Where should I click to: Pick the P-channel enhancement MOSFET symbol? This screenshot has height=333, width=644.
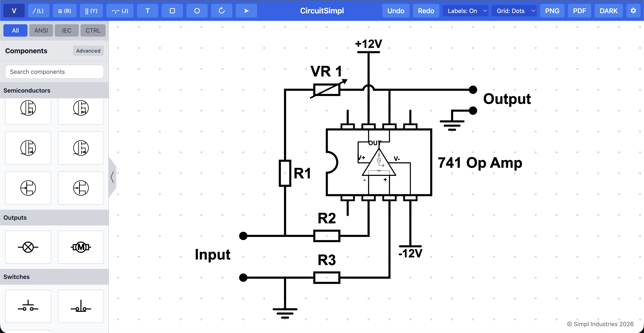pyautogui.click(x=81, y=148)
